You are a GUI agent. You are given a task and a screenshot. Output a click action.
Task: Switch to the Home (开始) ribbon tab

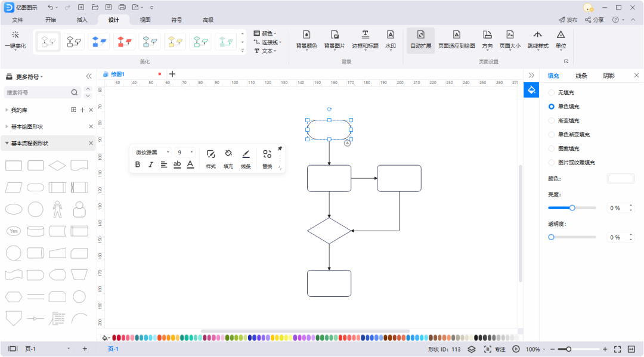click(51, 20)
